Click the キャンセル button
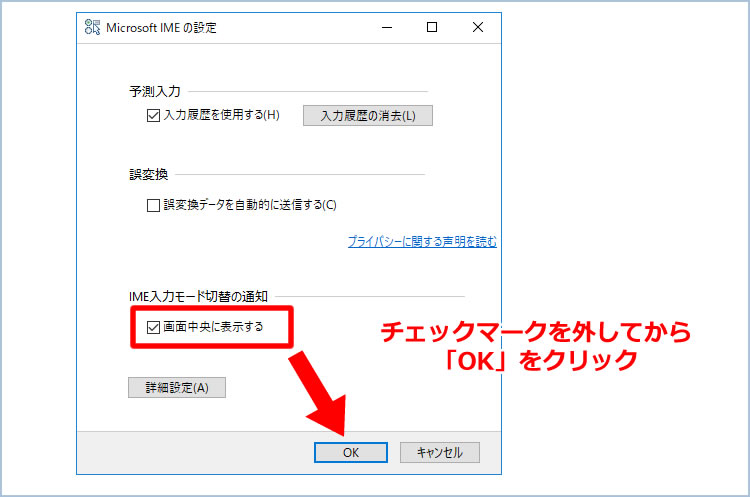The width and height of the screenshot is (750, 497). (x=440, y=453)
